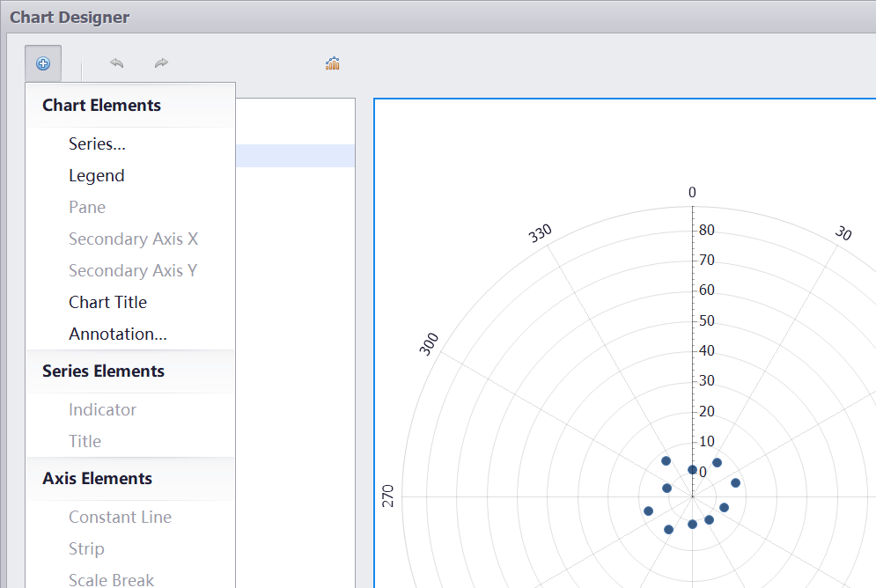Click the Redo arrow icon
Screen dimensions: 876x588
tap(161, 63)
